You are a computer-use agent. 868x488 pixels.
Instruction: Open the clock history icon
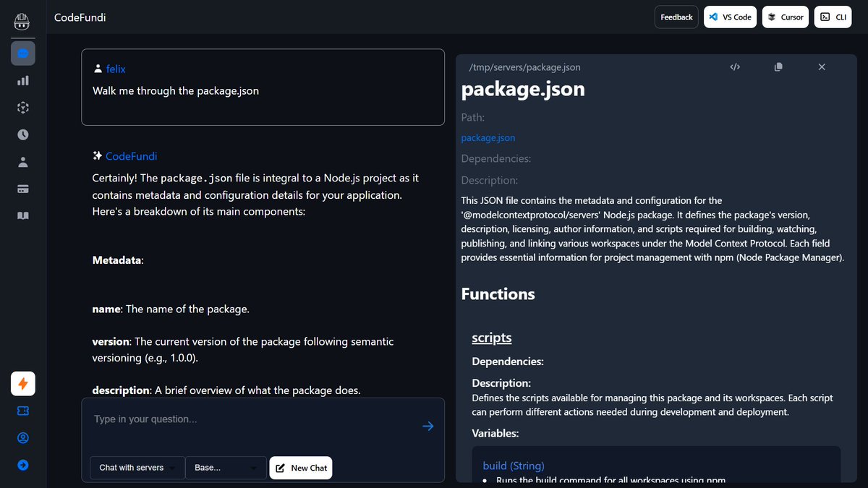click(23, 134)
